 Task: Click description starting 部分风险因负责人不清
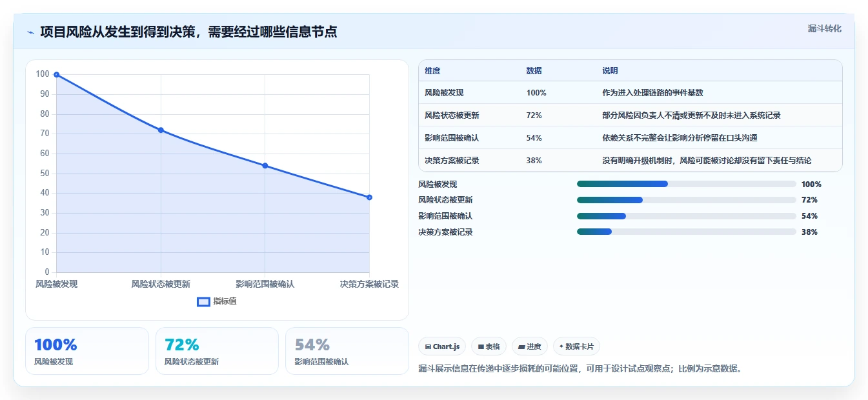(692, 115)
